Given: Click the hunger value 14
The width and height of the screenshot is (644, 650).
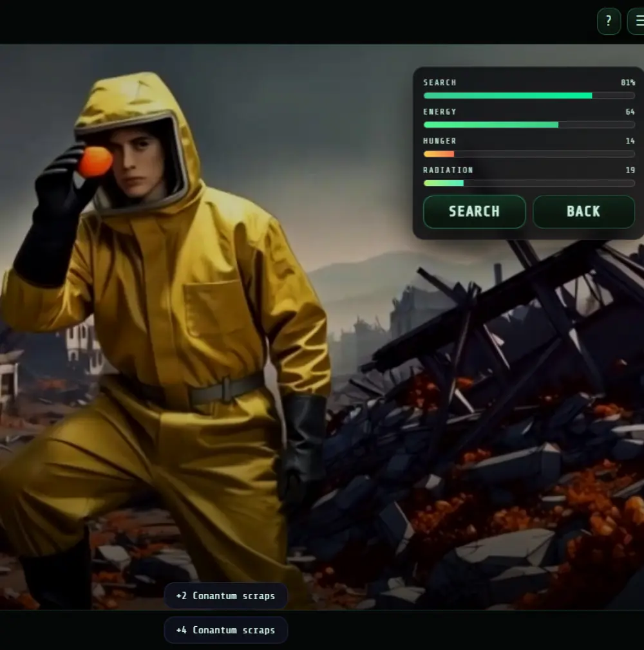Looking at the screenshot, I should 630,141.
